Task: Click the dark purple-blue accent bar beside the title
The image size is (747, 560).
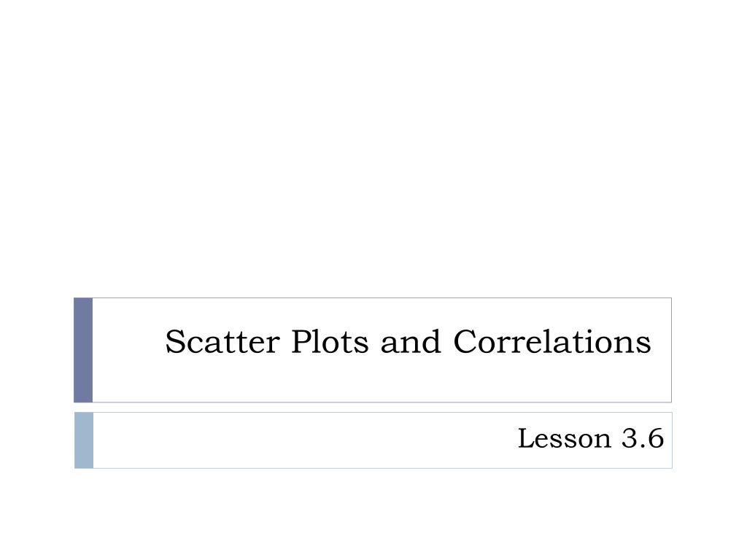Action: point(83,350)
